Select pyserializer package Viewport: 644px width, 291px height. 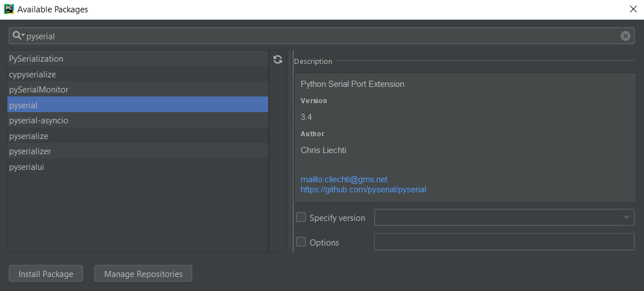[138, 151]
